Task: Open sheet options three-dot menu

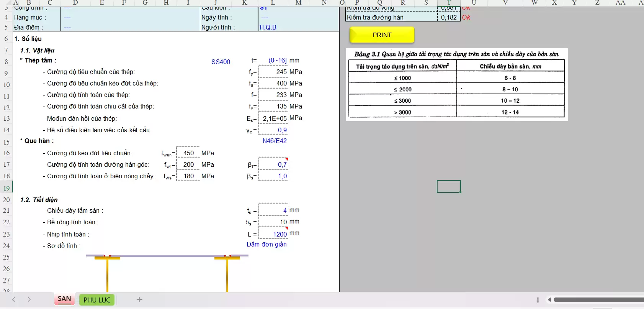Action: (x=538, y=300)
